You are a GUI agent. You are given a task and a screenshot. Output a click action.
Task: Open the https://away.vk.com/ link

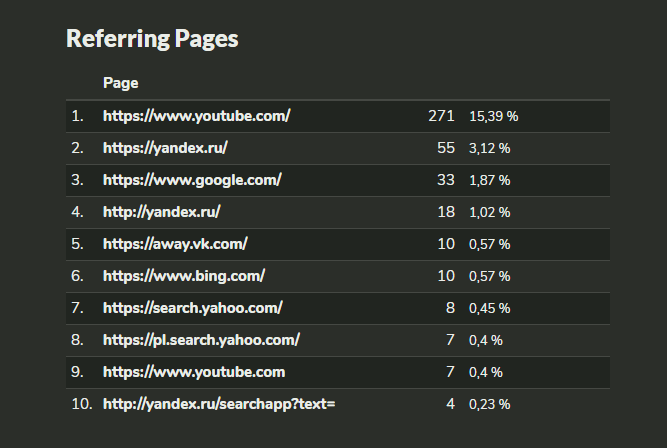pos(175,244)
